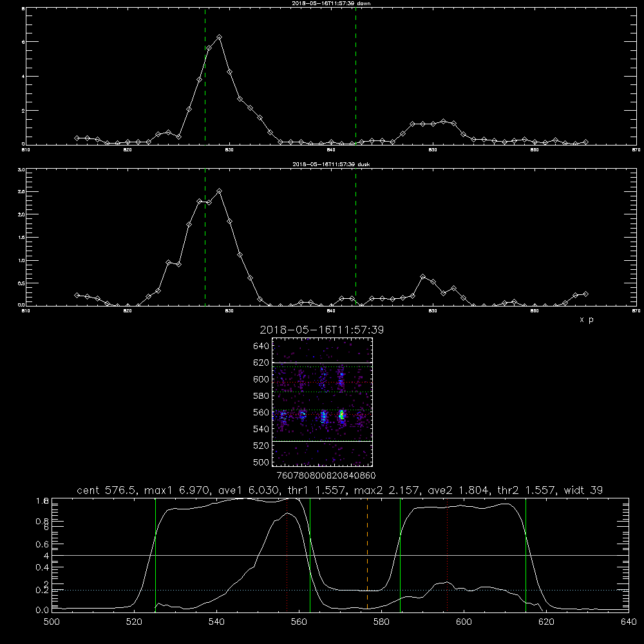The width and height of the screenshot is (644, 644).
Task: Click the bottom plot x-axis label '600'
Action: (464, 622)
